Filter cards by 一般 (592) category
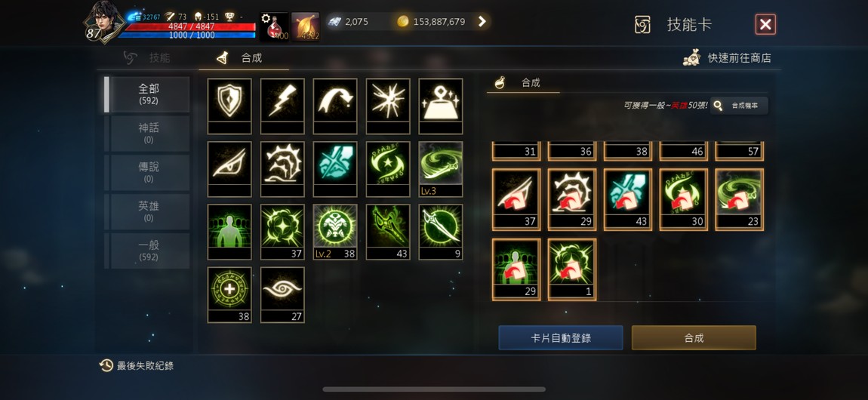The image size is (868, 400). point(149,250)
